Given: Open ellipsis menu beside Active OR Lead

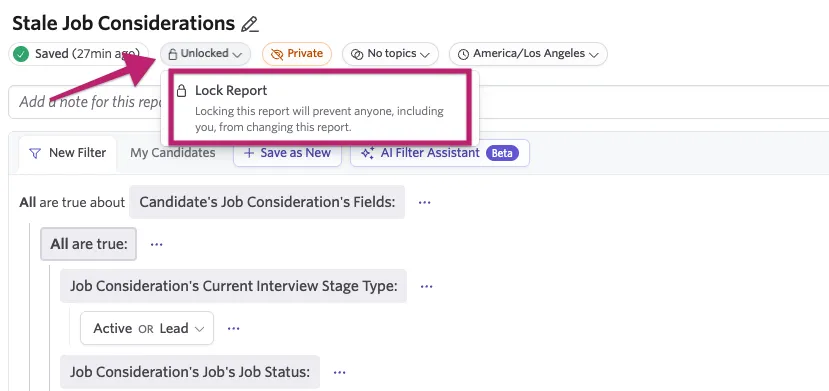Looking at the screenshot, I should tap(233, 329).
